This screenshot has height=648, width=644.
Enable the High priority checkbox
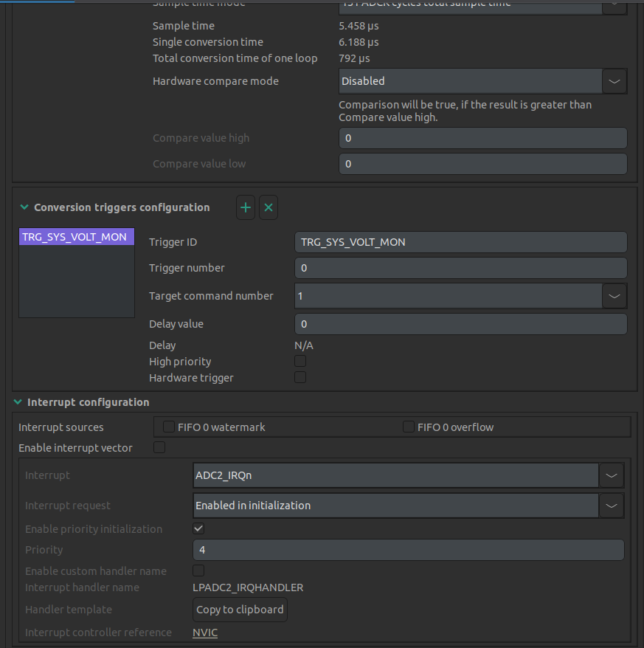pyautogui.click(x=300, y=362)
